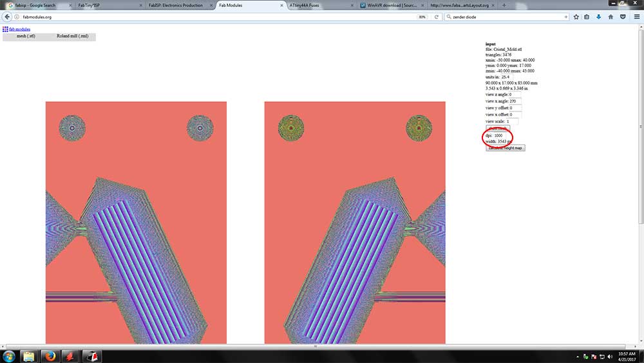The image size is (644, 363).
Task: Click the Pocket icon in toolbar
Action: 623,17
